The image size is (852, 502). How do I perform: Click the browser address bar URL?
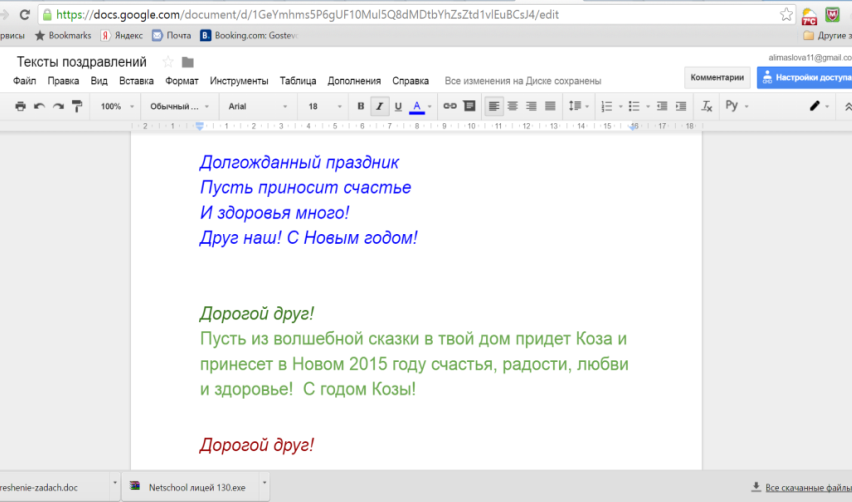click(x=300, y=15)
